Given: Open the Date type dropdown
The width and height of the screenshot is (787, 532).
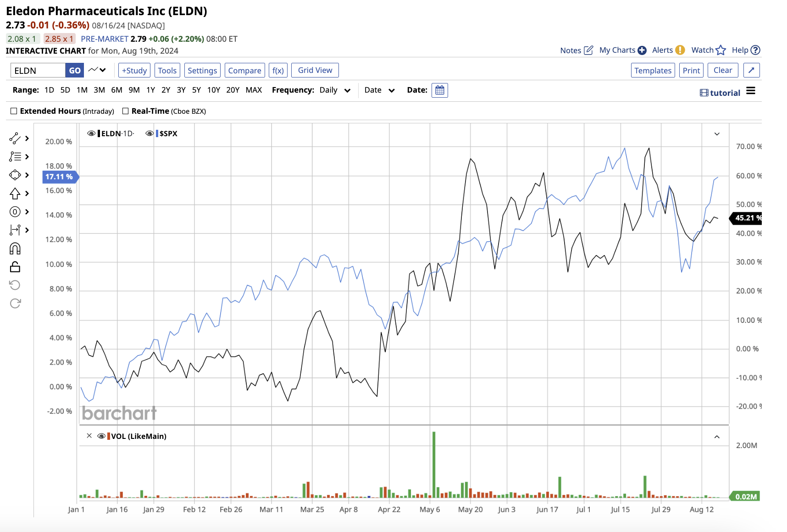Looking at the screenshot, I should pyautogui.click(x=379, y=90).
